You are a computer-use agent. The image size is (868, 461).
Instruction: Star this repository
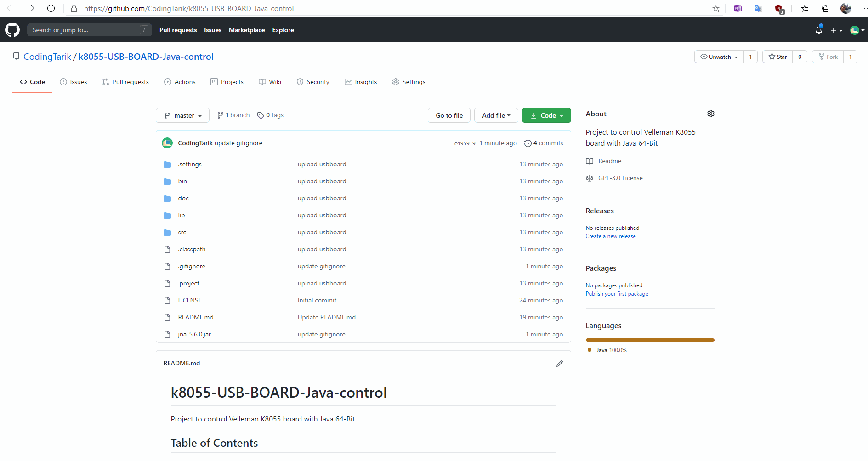tap(777, 57)
